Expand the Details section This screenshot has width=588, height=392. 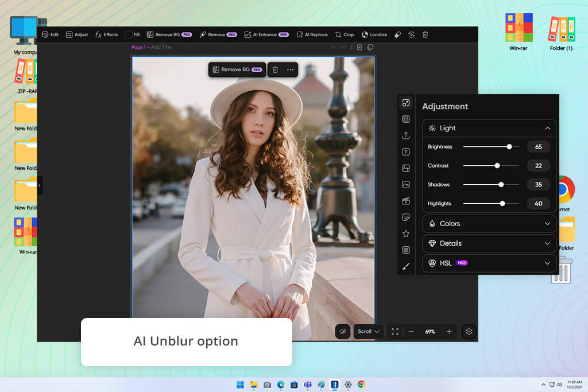489,243
